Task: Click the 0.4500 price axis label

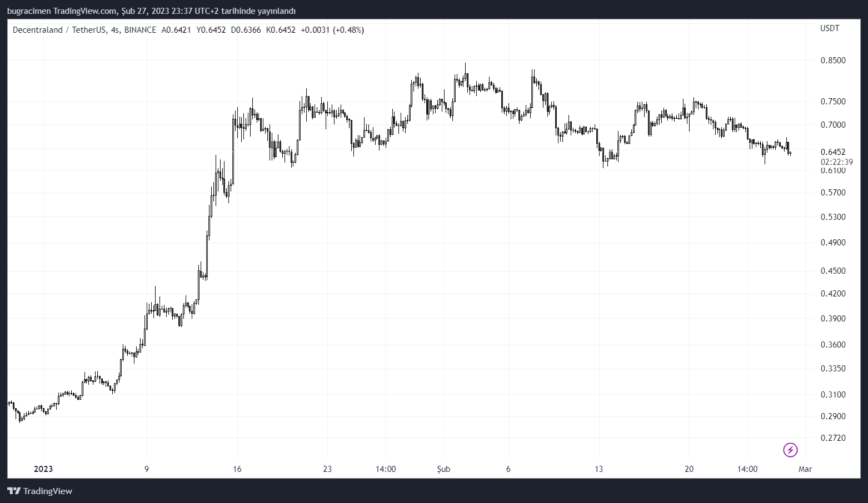Action: (x=833, y=271)
